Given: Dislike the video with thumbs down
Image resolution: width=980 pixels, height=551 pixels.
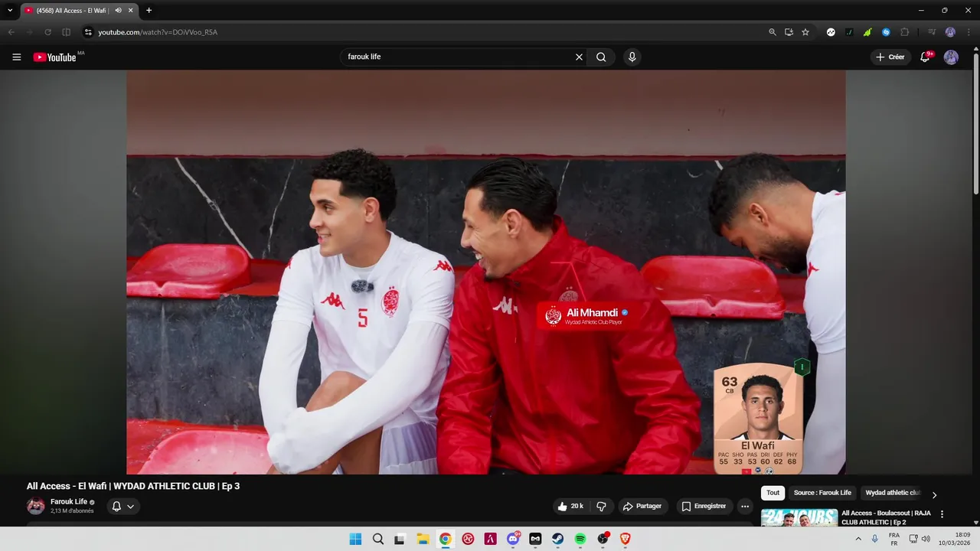Looking at the screenshot, I should tap(601, 506).
